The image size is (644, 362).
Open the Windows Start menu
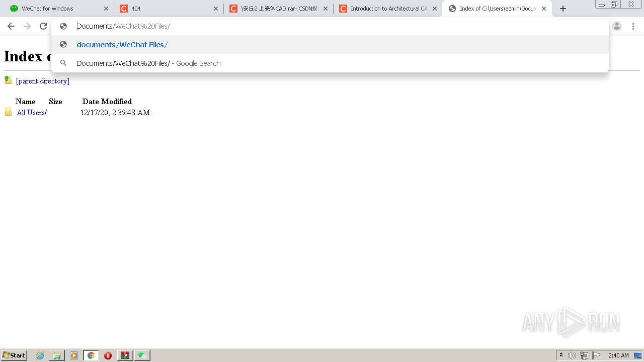[14, 355]
